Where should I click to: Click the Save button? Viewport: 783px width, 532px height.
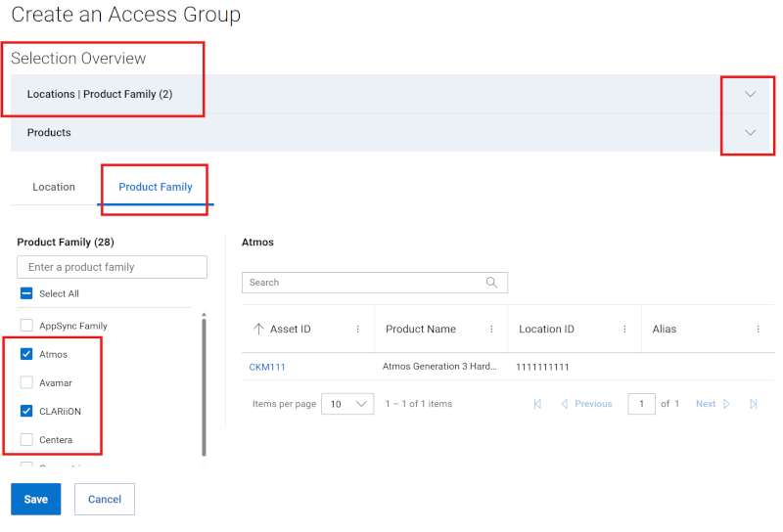click(x=36, y=499)
